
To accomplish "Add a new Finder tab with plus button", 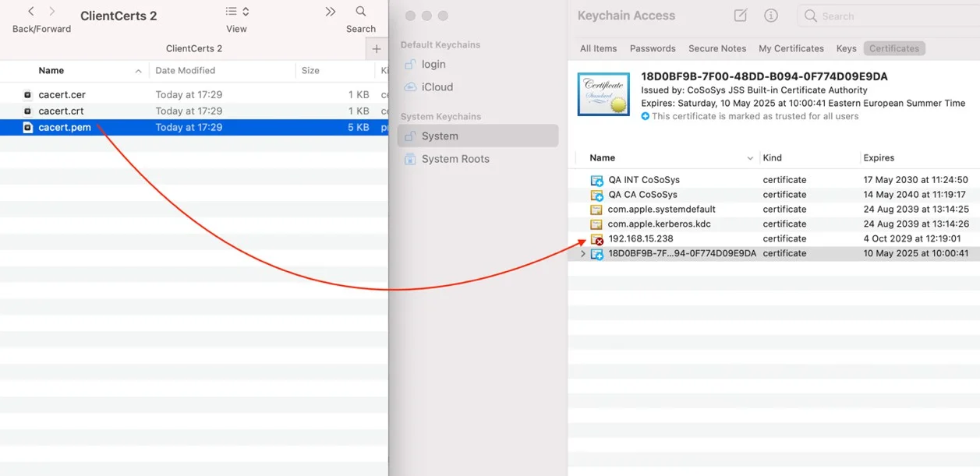I will (377, 48).
